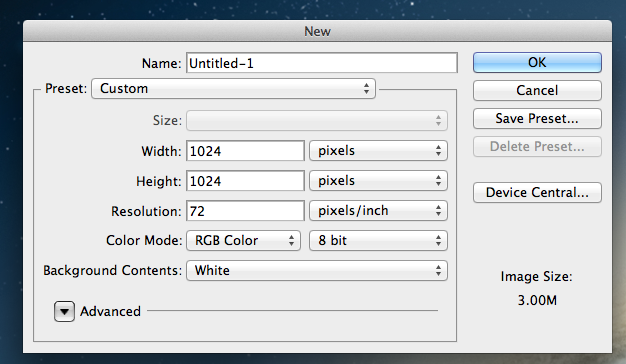Open the Width units dropdown

[x=378, y=151]
